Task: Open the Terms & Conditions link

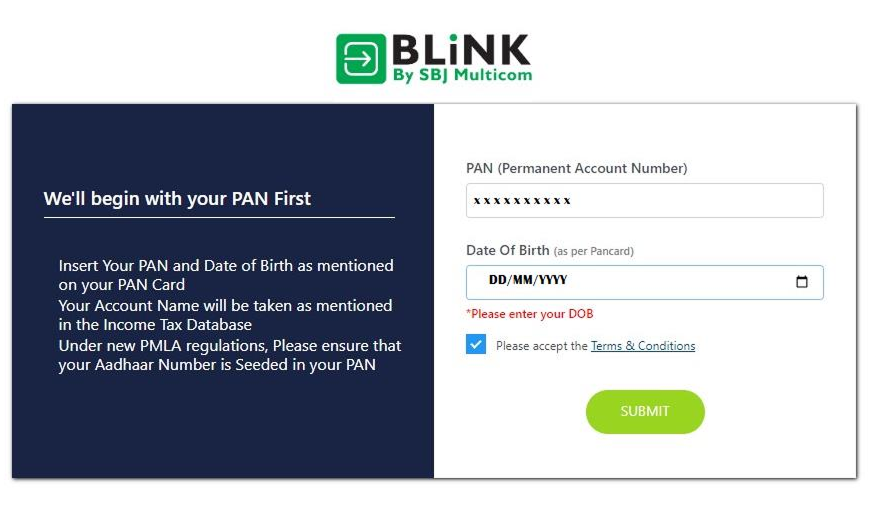Action: point(642,346)
